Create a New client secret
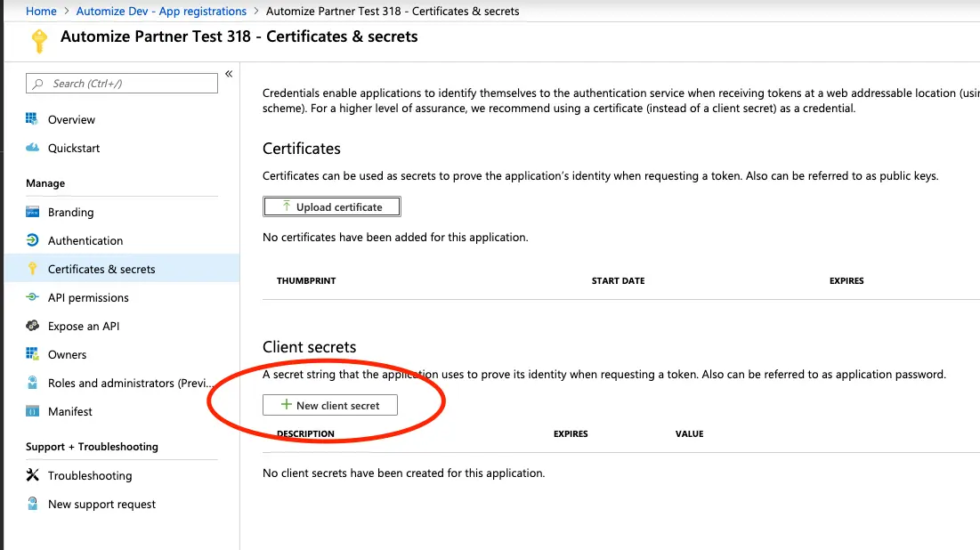Image resolution: width=980 pixels, height=550 pixels. point(329,405)
